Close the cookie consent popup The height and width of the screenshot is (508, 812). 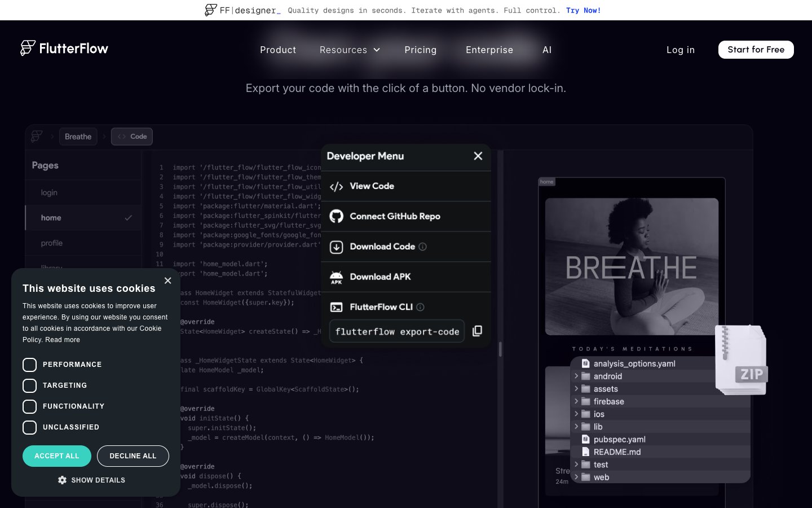coord(167,281)
